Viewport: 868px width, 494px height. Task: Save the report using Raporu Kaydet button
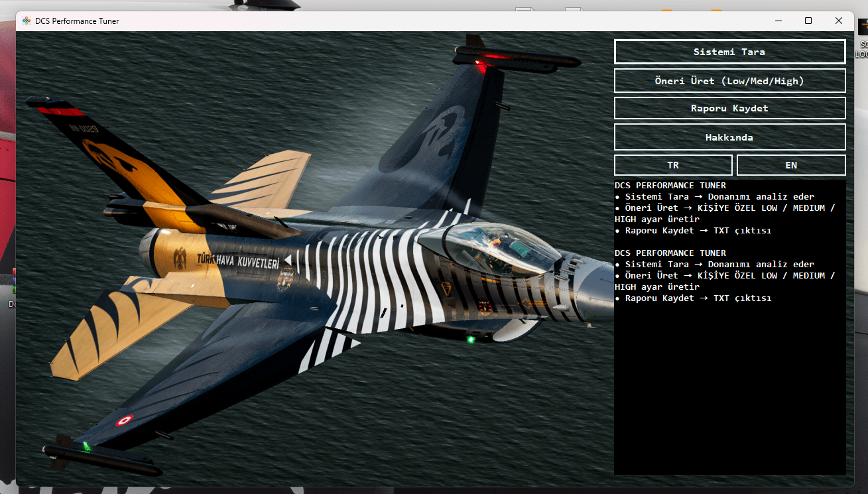(729, 108)
